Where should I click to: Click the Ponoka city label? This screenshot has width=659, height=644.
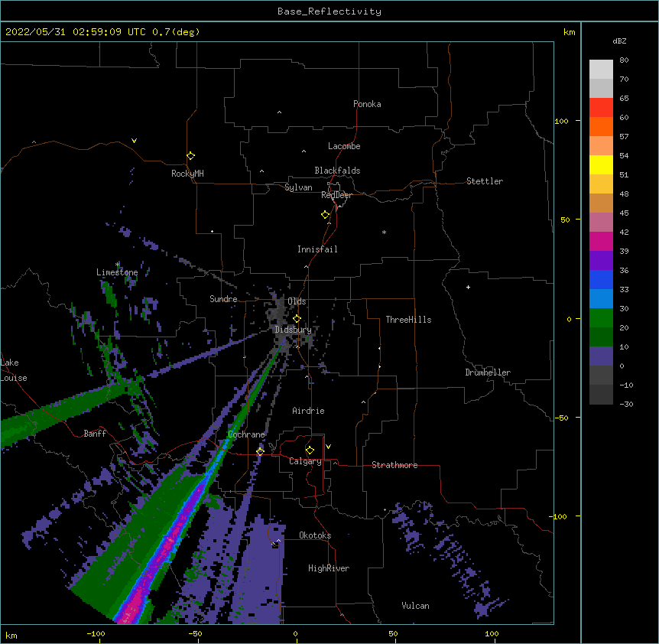coord(367,104)
